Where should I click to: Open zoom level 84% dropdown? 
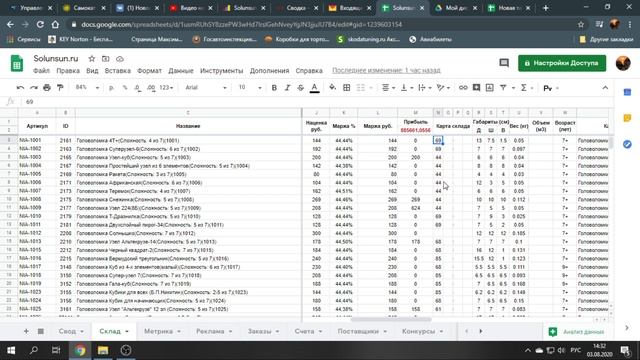(87, 88)
